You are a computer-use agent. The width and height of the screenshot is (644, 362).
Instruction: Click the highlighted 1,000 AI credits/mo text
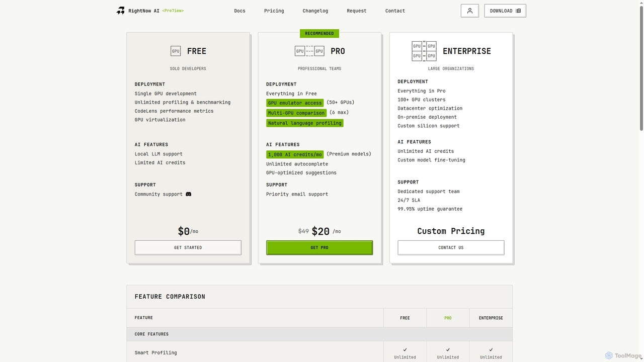(295, 154)
